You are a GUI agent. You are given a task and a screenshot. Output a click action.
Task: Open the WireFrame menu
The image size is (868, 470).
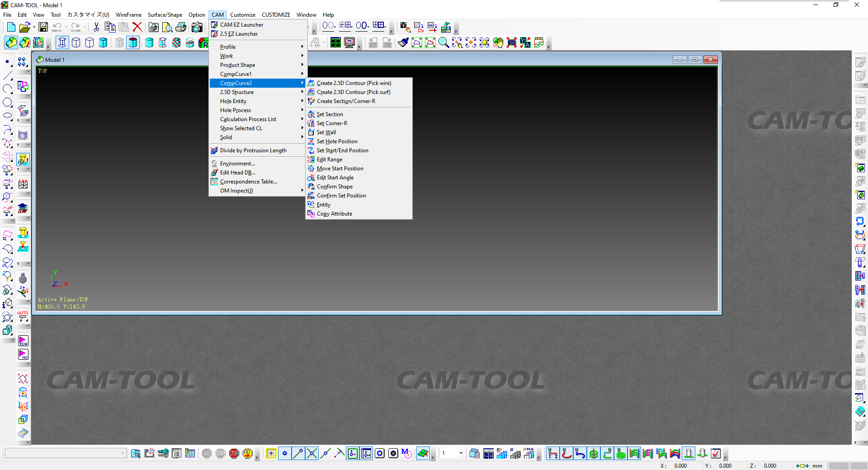click(128, 15)
